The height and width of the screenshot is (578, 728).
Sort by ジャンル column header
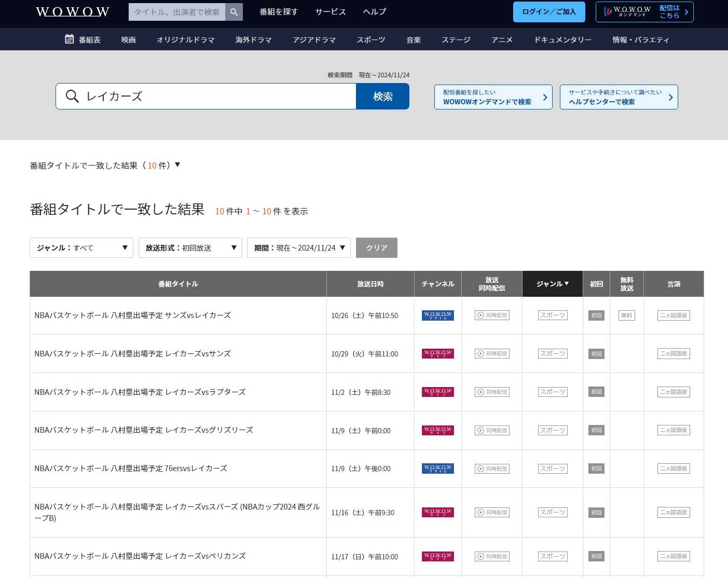[553, 284]
